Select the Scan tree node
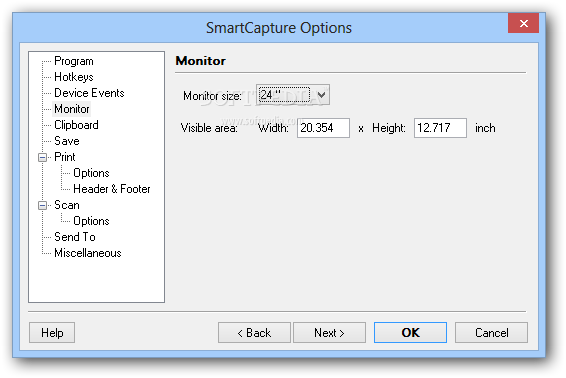 (67, 205)
